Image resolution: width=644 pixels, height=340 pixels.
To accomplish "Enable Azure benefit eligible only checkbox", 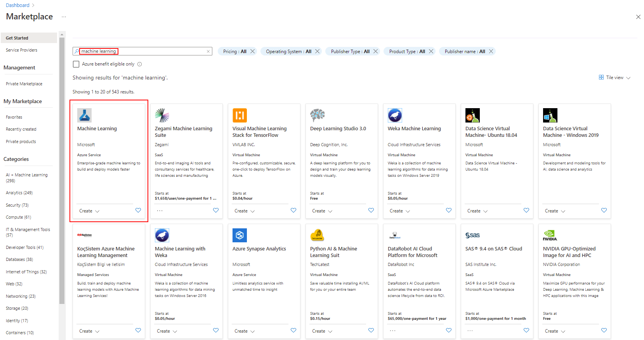I will point(76,64).
